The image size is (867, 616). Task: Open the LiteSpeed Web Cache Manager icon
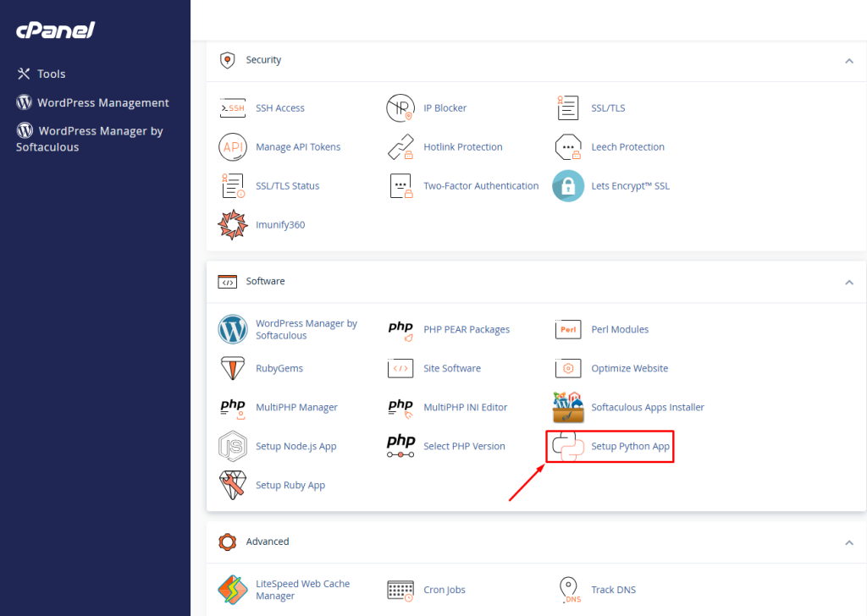[232, 590]
